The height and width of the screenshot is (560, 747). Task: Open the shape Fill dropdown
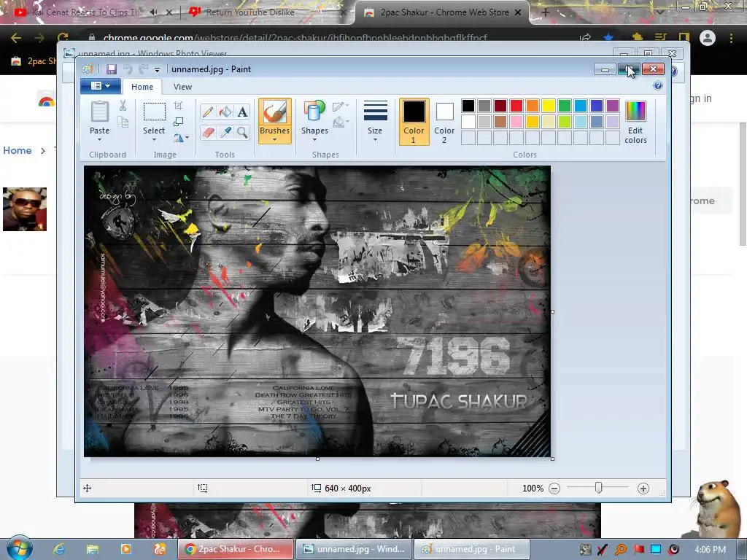[341, 122]
